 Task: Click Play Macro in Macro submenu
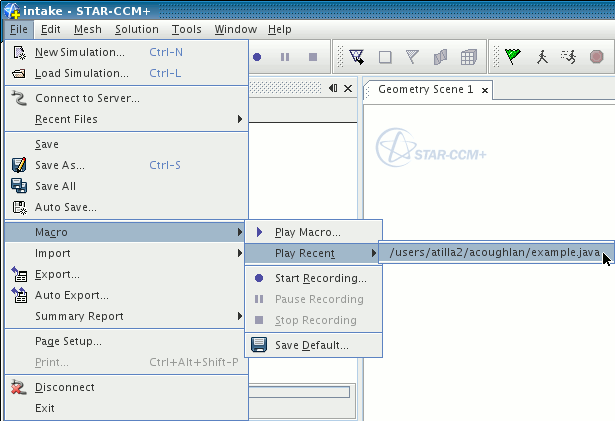[x=313, y=232]
